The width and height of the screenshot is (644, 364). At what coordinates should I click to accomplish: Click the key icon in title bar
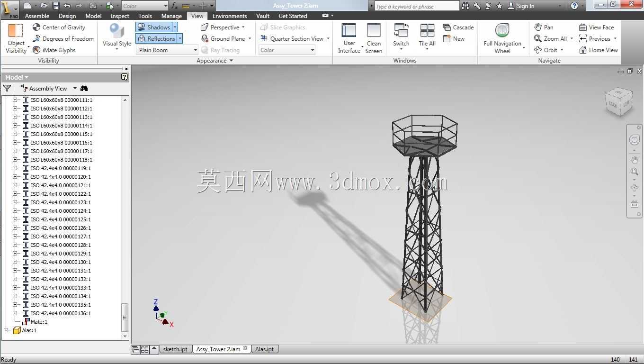click(477, 6)
